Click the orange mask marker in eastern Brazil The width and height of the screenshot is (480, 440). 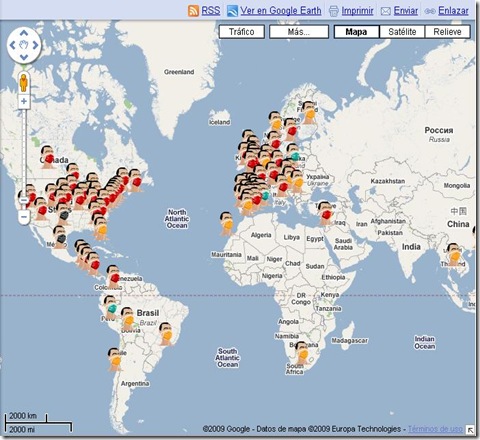(x=166, y=334)
